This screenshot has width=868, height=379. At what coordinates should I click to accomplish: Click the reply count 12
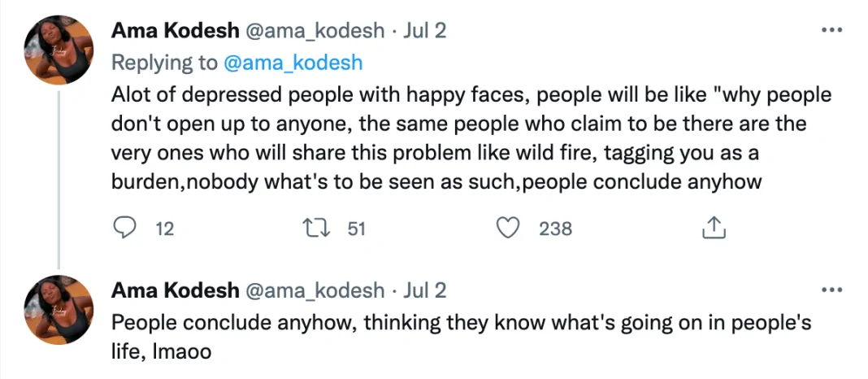pos(164,229)
